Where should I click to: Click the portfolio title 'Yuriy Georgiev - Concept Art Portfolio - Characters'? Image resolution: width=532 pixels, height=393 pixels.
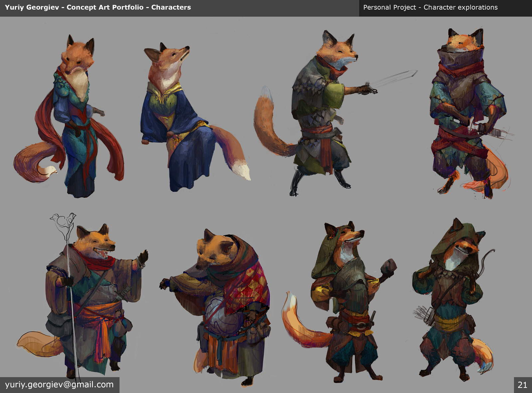(x=98, y=7)
